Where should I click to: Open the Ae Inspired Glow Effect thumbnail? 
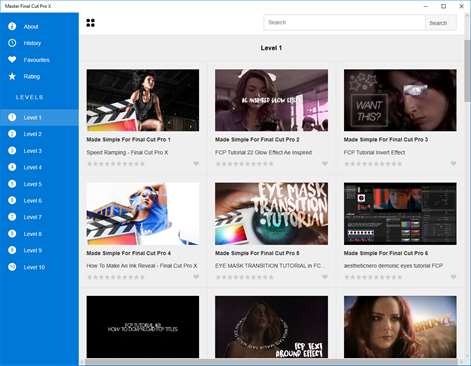[x=271, y=100]
